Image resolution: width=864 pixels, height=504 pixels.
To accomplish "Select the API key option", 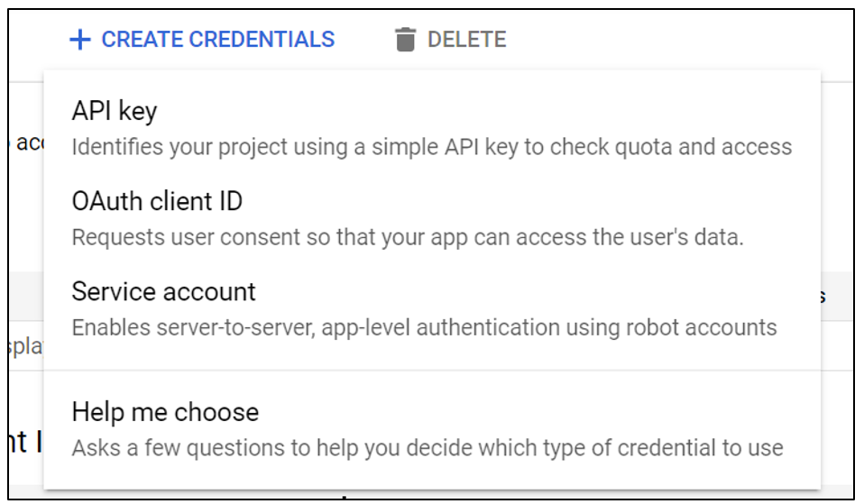I will pyautogui.click(x=115, y=111).
